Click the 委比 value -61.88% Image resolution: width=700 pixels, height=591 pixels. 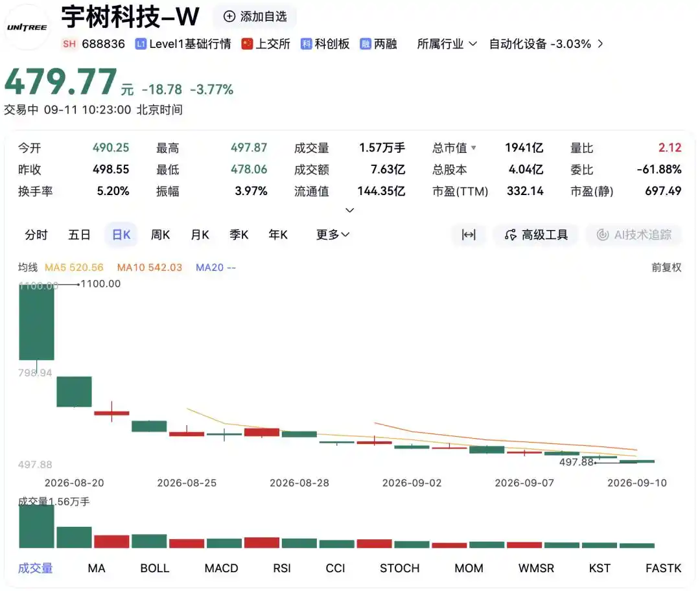659,170
